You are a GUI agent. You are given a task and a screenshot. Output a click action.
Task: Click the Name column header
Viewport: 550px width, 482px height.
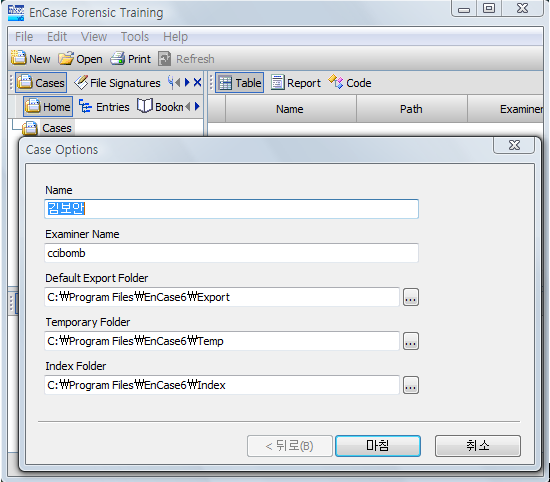[x=291, y=109]
